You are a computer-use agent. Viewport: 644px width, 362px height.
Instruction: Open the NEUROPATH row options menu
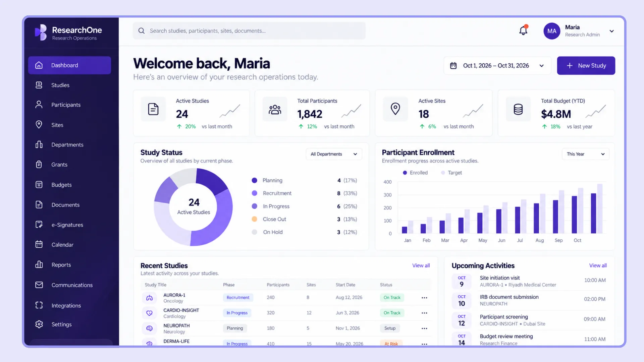(x=424, y=328)
